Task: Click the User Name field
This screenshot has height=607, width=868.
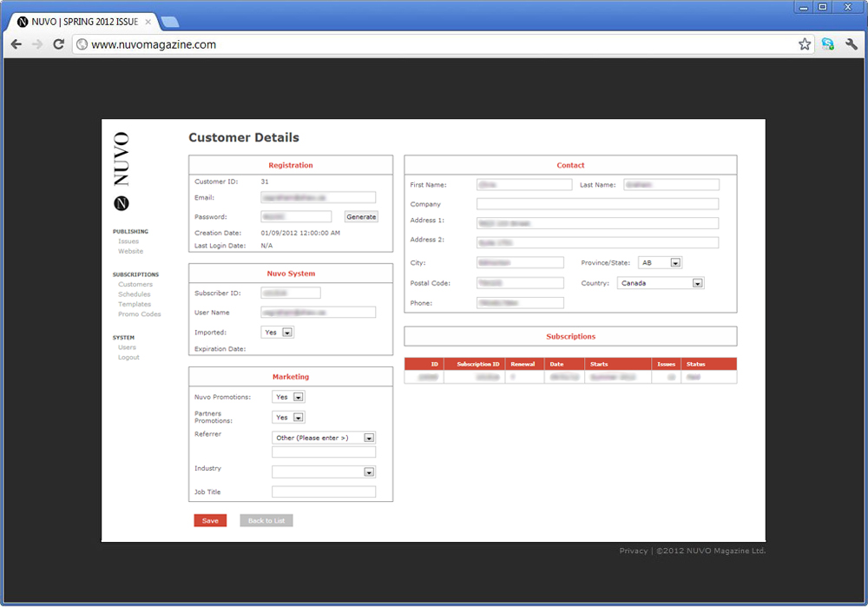Action: 319,313
